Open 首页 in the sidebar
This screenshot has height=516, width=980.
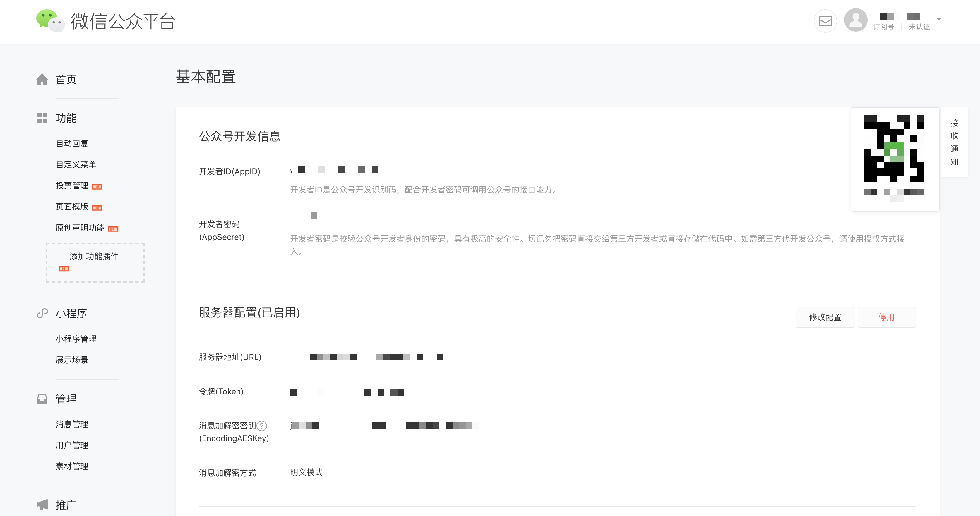tap(66, 79)
